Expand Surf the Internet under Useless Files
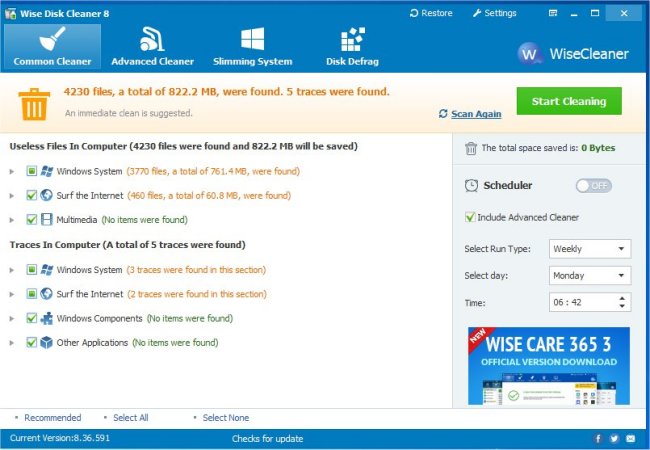Viewport: 650px width, 450px height. (x=12, y=196)
